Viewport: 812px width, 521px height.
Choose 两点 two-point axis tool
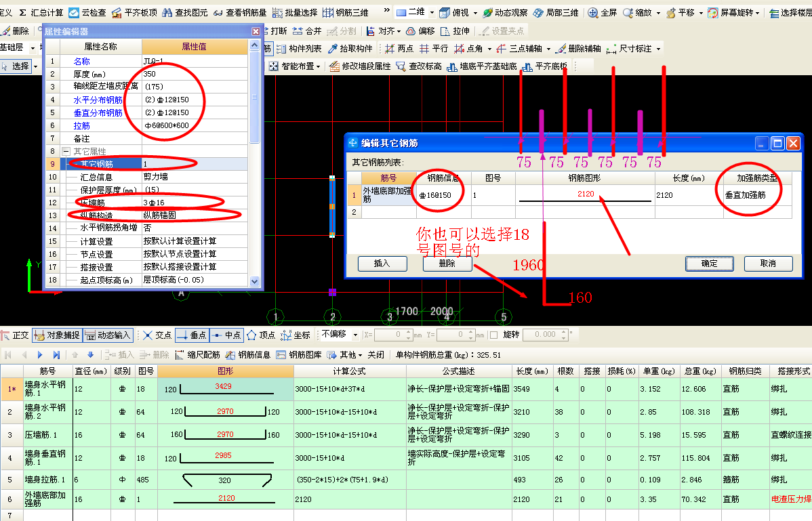click(x=399, y=49)
